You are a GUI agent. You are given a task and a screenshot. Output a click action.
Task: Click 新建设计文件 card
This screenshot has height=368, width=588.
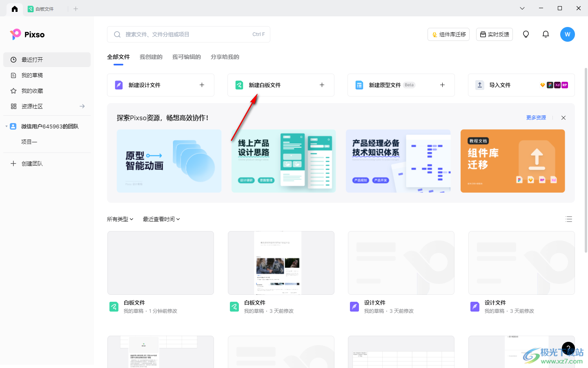click(160, 85)
